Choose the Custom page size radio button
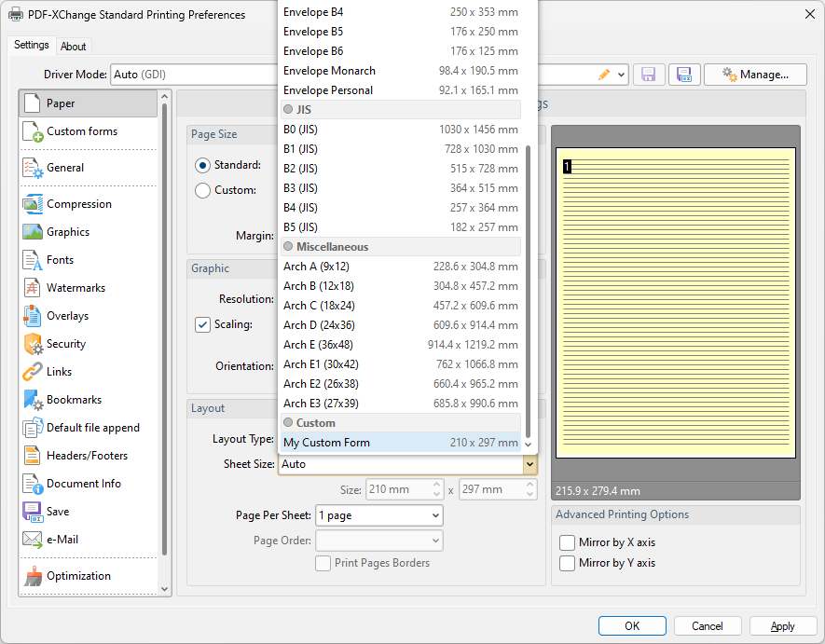Screen dimensions: 825x644 (202, 190)
